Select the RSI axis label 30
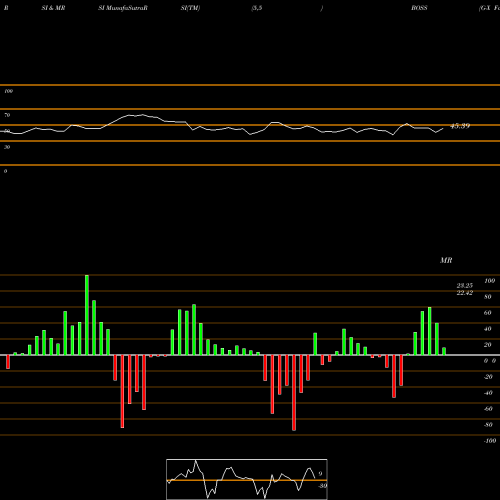 click(x=7, y=147)
